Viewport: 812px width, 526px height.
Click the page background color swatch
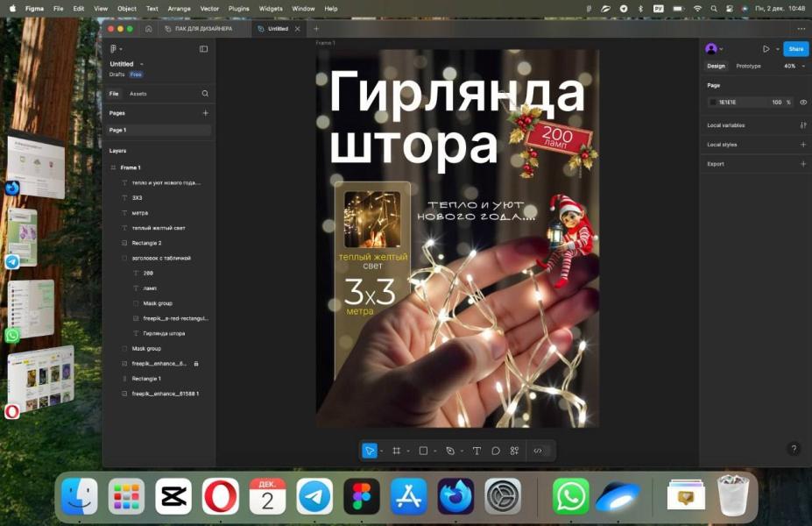point(712,102)
